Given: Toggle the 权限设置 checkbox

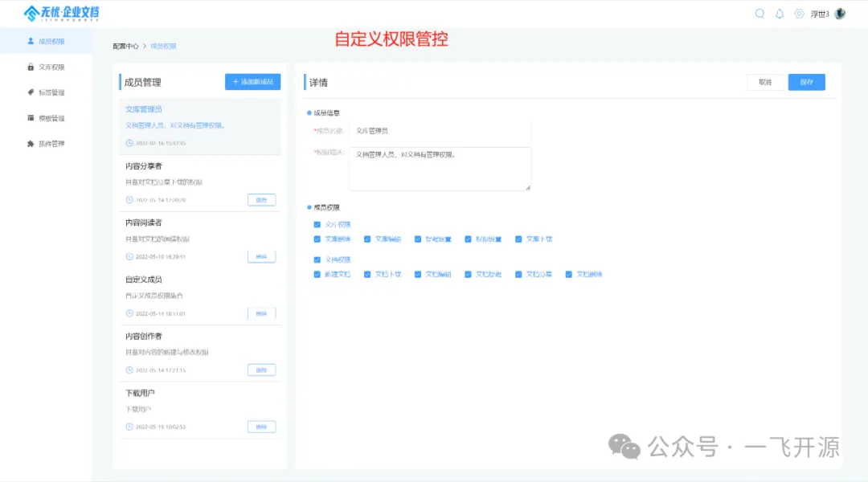Looking at the screenshot, I should point(468,239).
